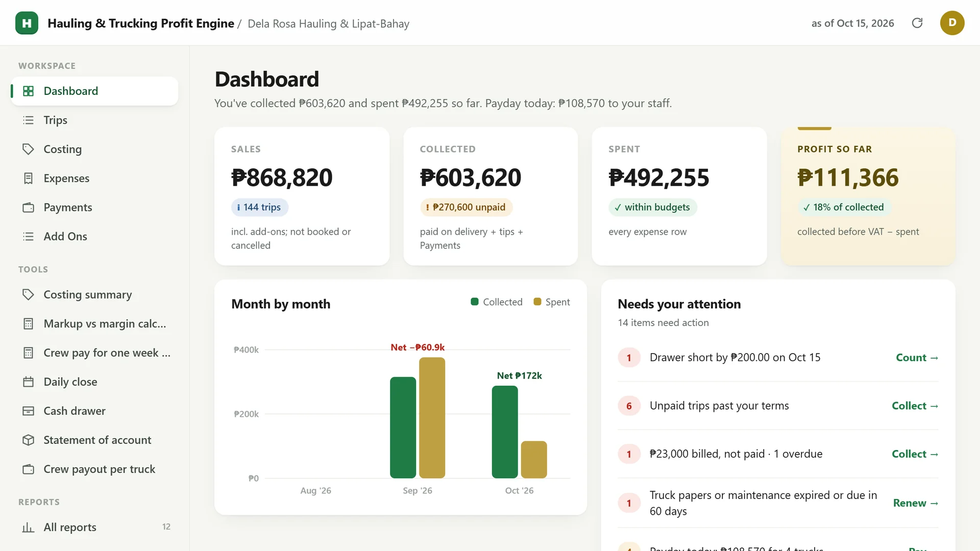This screenshot has height=551, width=980.
Task: Open Payments in the sidebar
Action: (x=94, y=207)
